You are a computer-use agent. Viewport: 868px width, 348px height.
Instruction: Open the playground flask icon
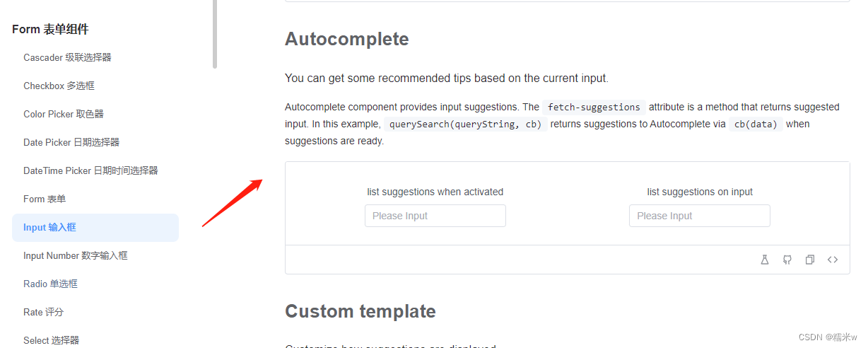pos(764,260)
